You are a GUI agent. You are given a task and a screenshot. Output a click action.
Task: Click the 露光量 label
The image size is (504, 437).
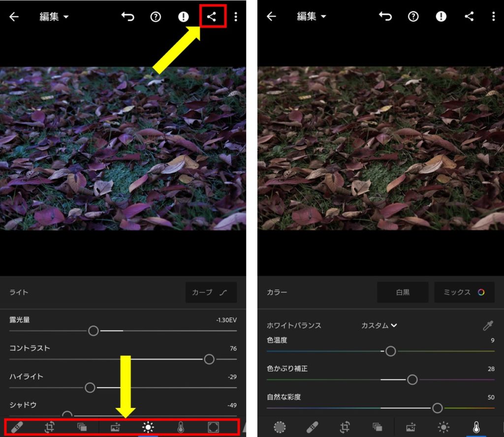[x=20, y=320]
